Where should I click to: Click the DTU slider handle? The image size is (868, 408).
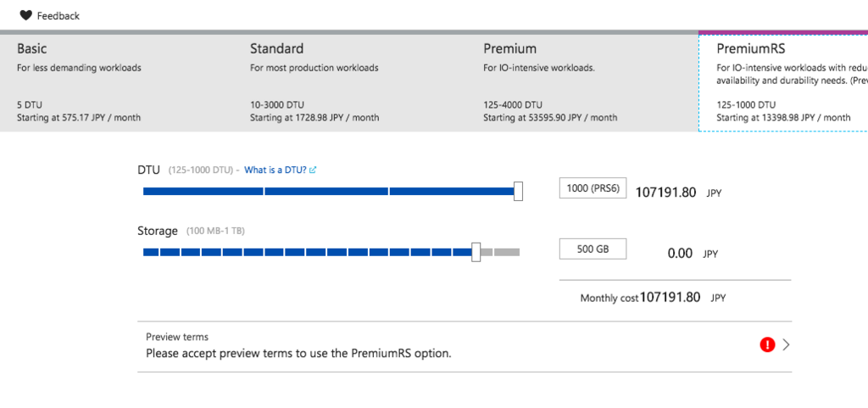(518, 191)
